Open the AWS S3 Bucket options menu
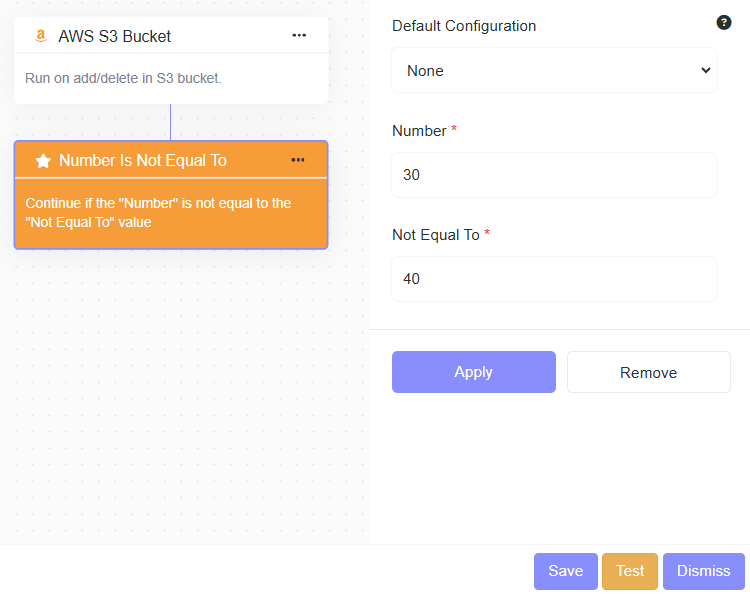Image resolution: width=750 pixels, height=596 pixels. (299, 35)
